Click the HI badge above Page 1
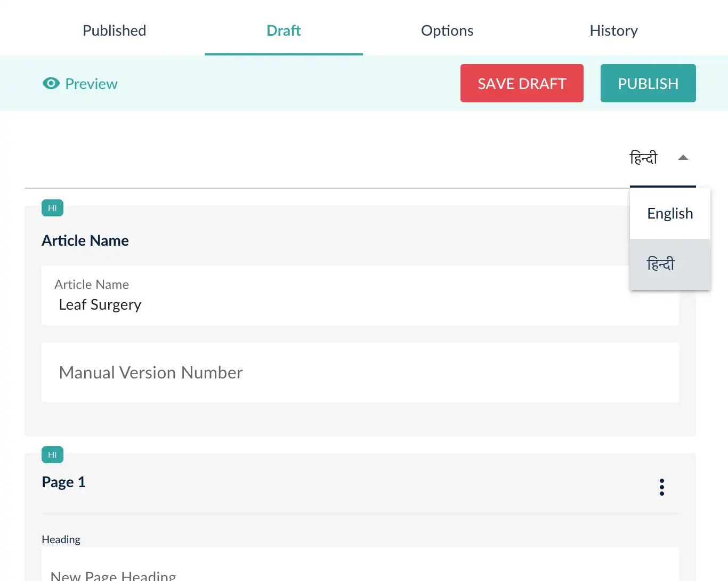 click(x=52, y=455)
